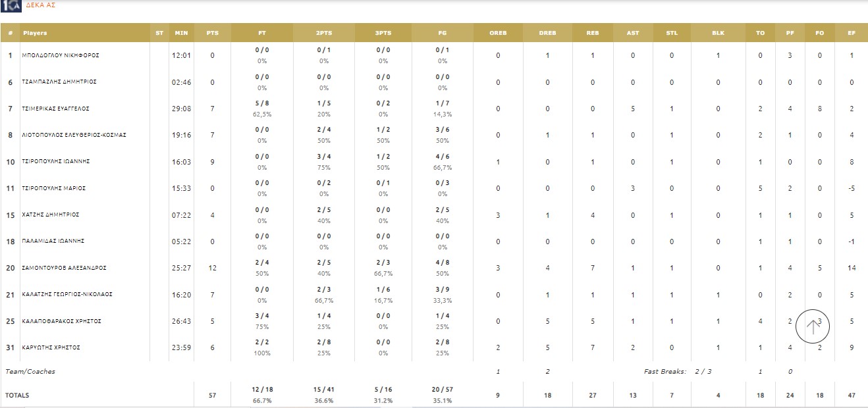This screenshot has width=868, height=408.
Task: Select the OREB column header
Action: pyautogui.click(x=498, y=33)
